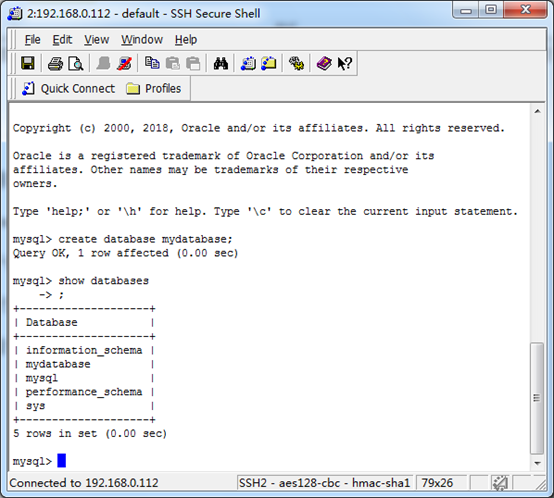Click the Save floppy disk icon
Viewport: 554px width, 498px height.
click(28, 64)
